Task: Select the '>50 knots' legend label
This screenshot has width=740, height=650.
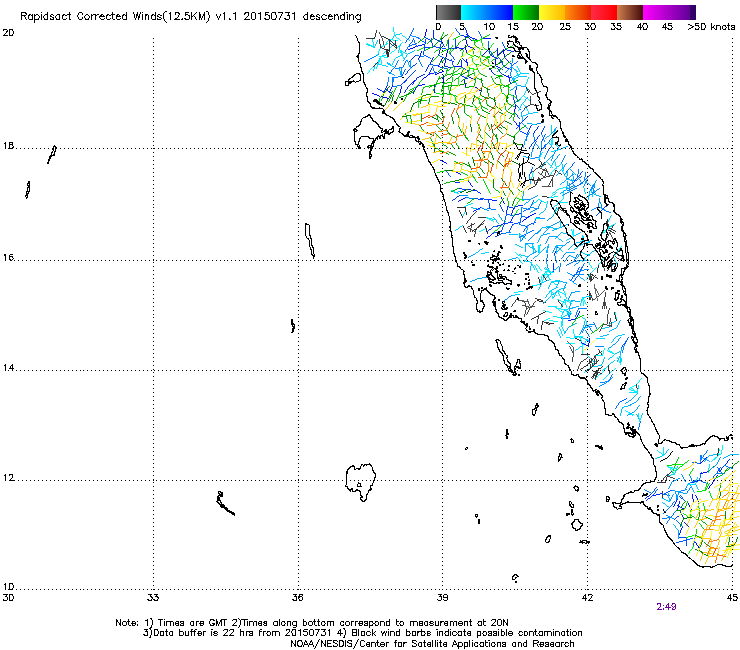Action: coord(711,27)
